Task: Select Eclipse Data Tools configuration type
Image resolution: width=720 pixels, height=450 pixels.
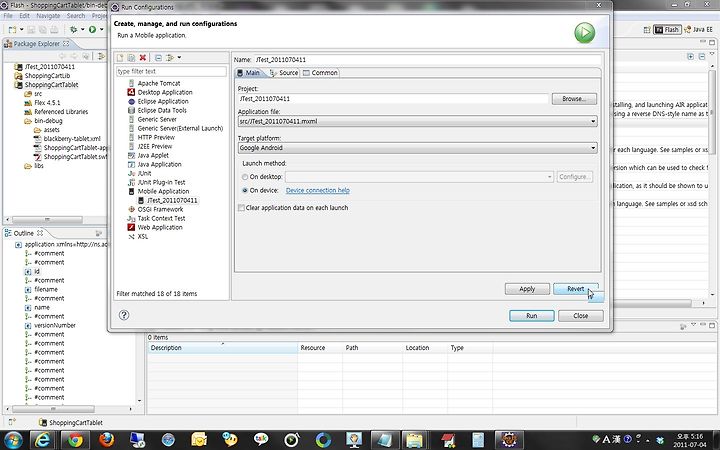Action: point(162,110)
